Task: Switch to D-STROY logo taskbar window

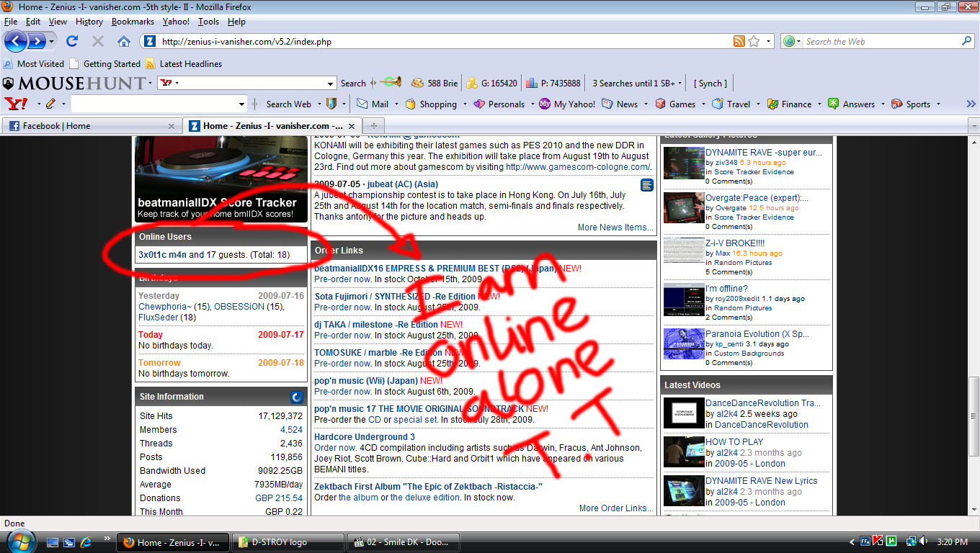Action: (288, 542)
